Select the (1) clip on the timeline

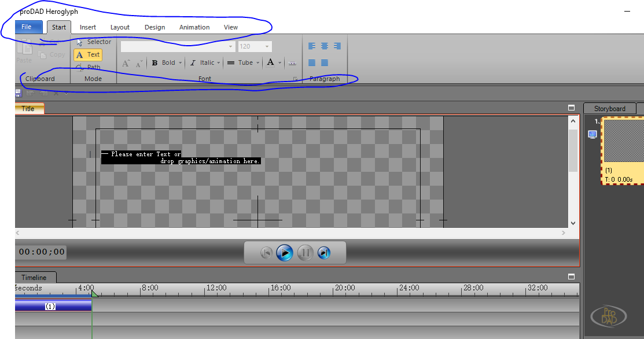(x=50, y=306)
